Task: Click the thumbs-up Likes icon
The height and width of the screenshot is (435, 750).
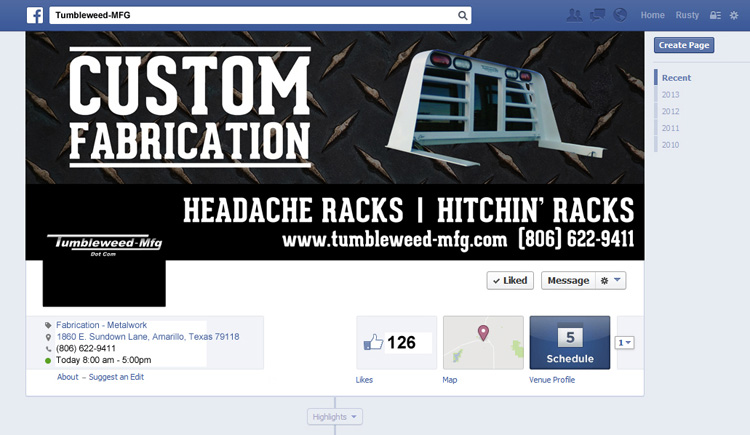Action: 374,342
